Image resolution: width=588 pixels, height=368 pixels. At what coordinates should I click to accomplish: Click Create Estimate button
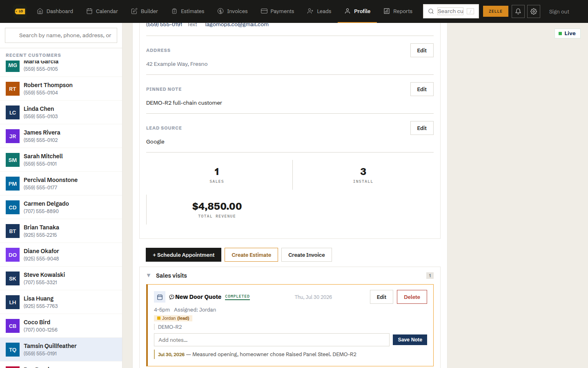click(x=251, y=255)
